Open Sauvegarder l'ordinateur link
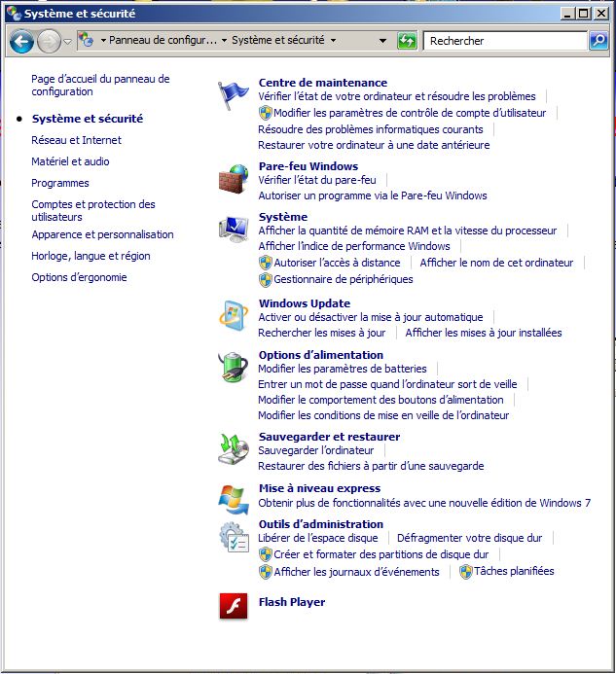The height and width of the screenshot is (674, 616). pyautogui.click(x=315, y=450)
